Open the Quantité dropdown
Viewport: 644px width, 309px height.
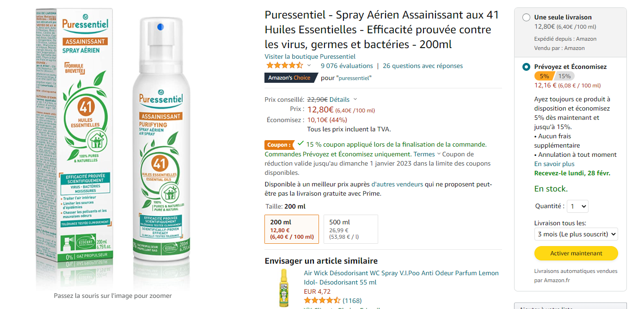(x=577, y=206)
